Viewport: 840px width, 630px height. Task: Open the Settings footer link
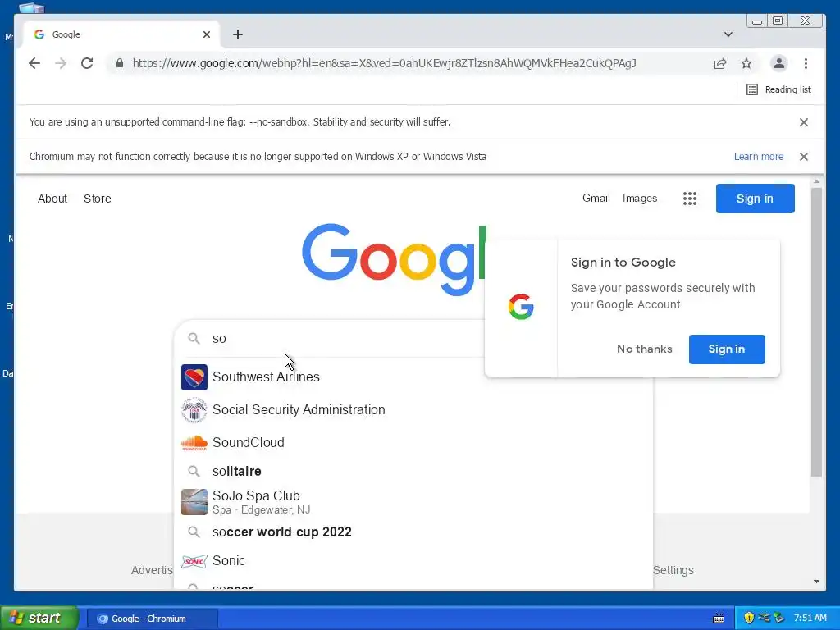point(673,570)
